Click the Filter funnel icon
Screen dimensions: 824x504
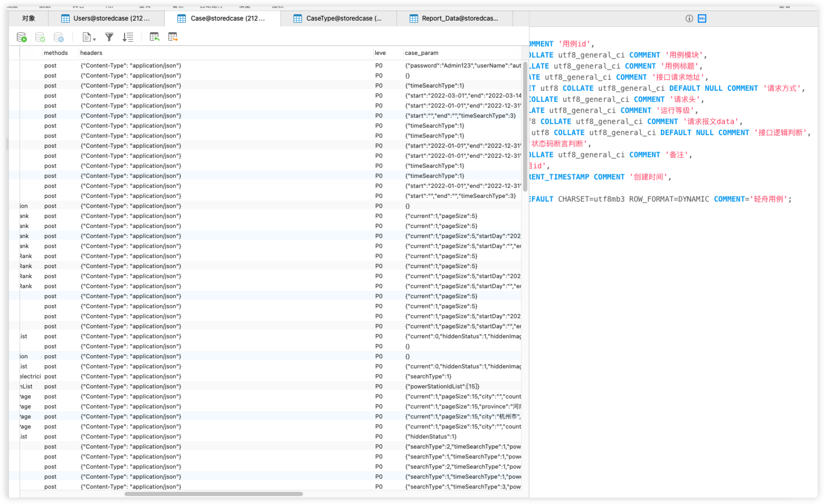pos(109,37)
